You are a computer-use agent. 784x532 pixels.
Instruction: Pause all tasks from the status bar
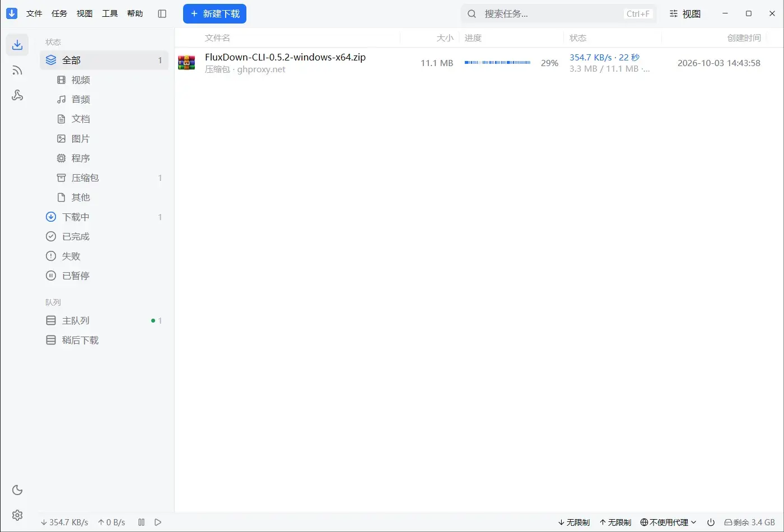pos(142,522)
